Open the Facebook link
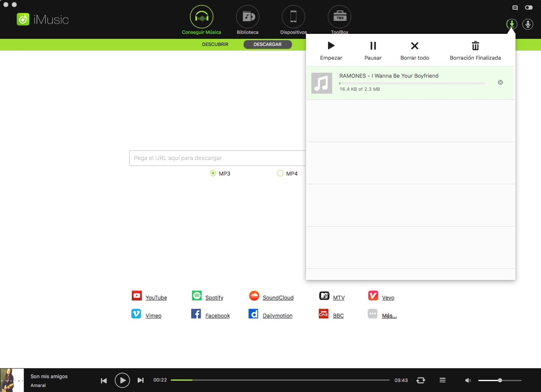 [x=218, y=316]
